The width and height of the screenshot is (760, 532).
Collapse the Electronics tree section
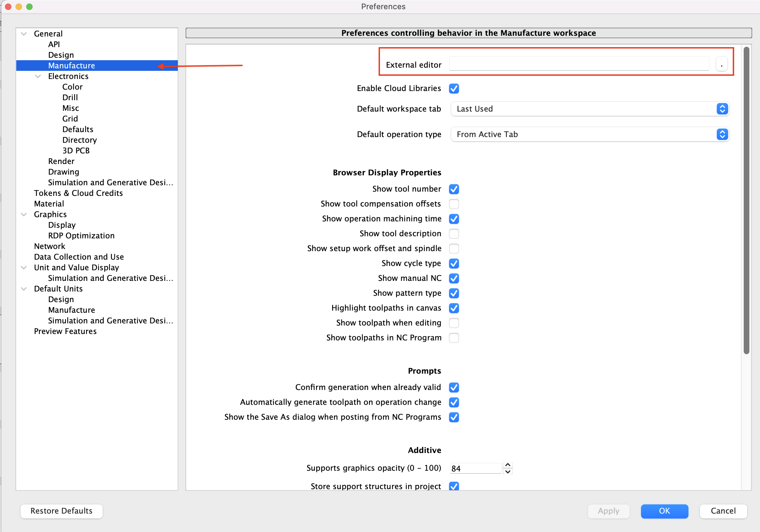[38, 76]
